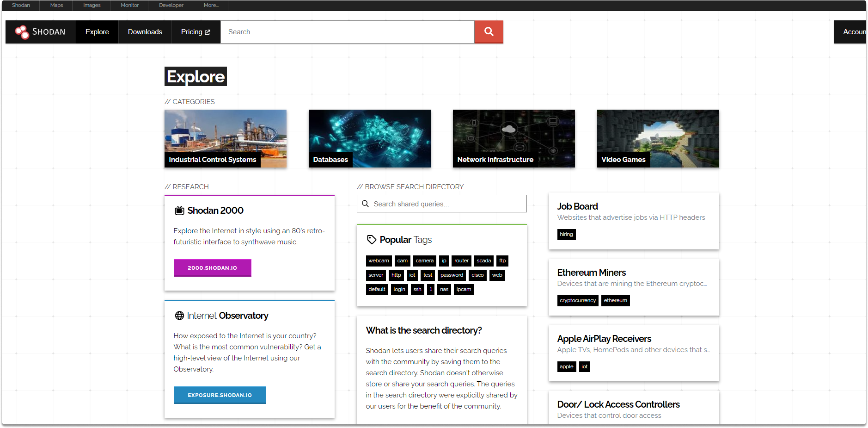The image size is (868, 428).
Task: Click the red search magnifier button
Action: click(x=489, y=32)
